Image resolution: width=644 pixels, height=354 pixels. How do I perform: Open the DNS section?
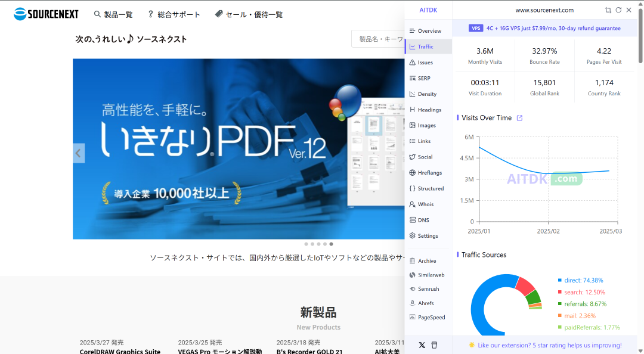428,220
